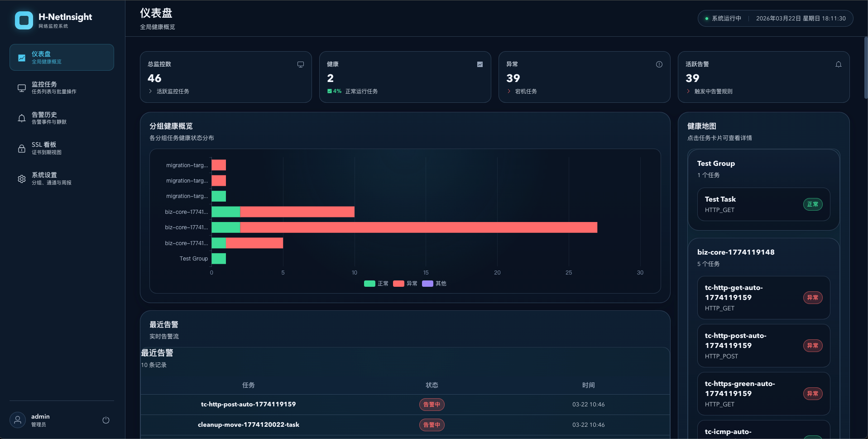Click tc-http-post-auto-1774119159 in alert table

click(248, 404)
